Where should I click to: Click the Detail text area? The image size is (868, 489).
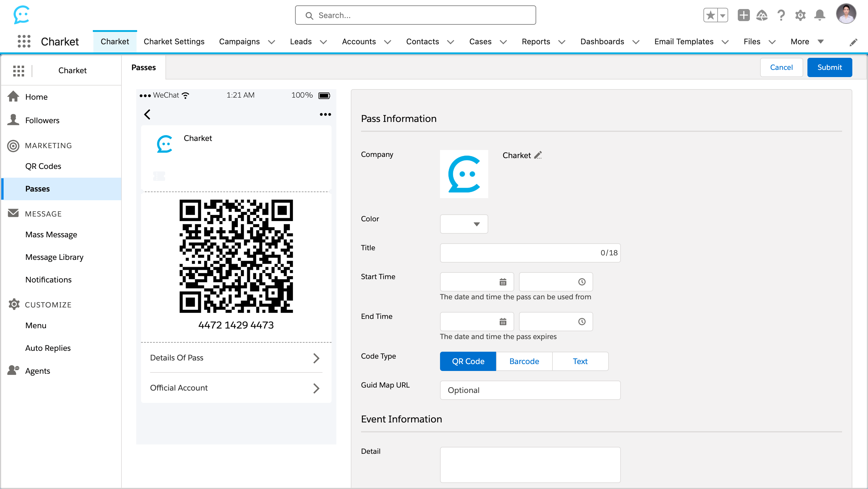pyautogui.click(x=530, y=465)
